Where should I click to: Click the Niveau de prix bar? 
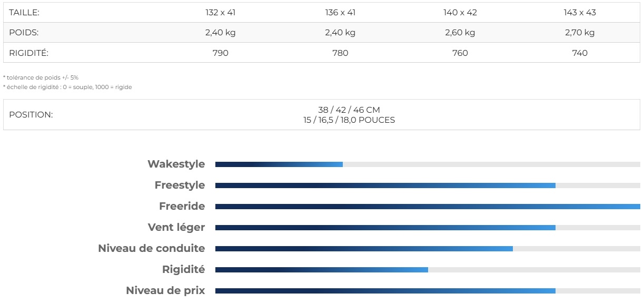pos(428,291)
